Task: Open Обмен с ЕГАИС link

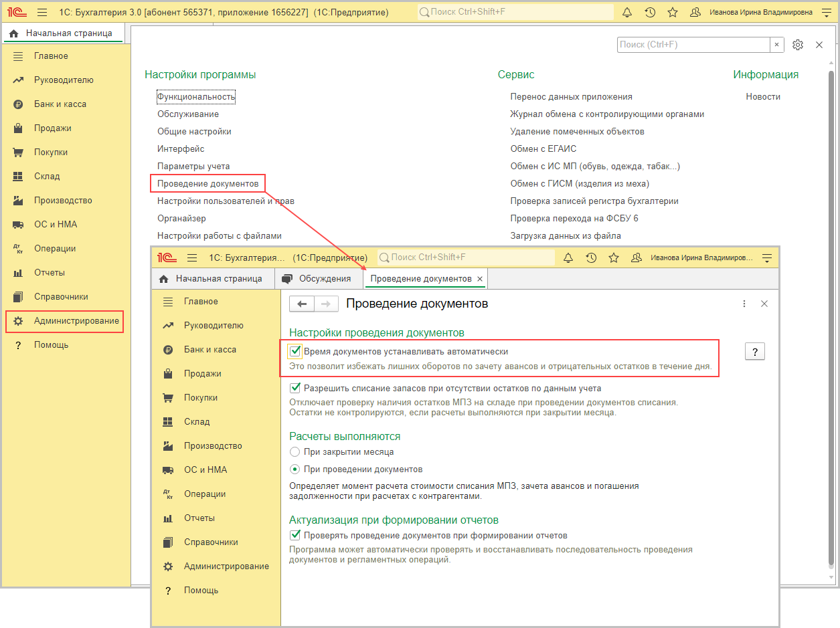Action: (543, 149)
